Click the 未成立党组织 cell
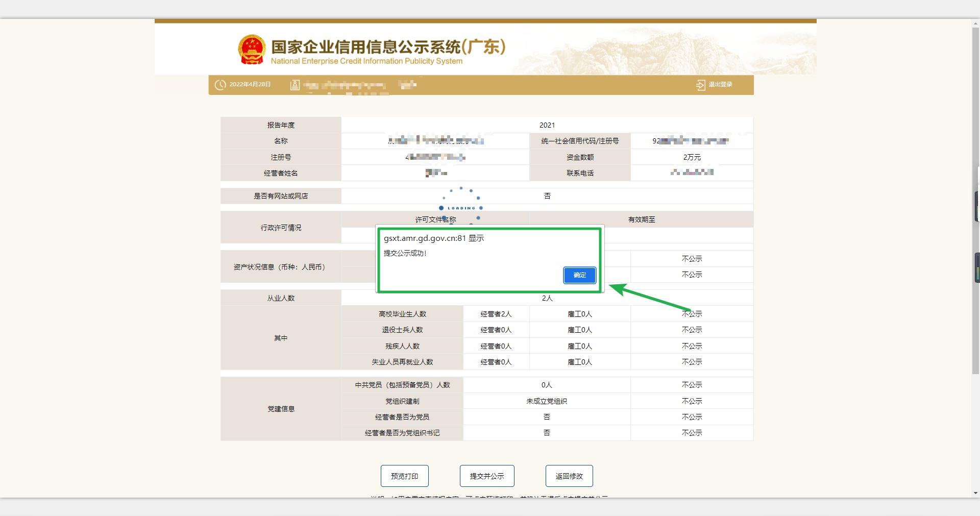 (546, 401)
